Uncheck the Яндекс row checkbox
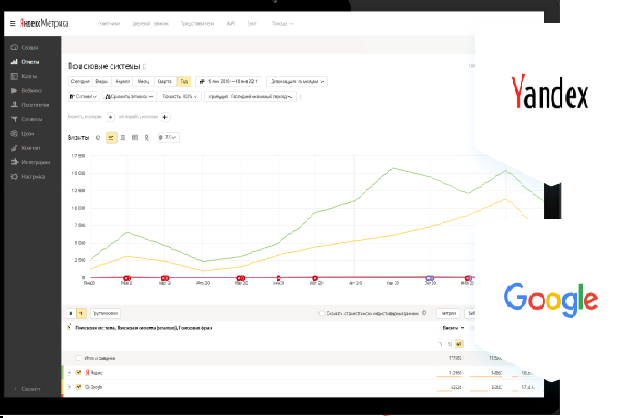Image resolution: width=617 pixels, height=418 pixels. 78,372
